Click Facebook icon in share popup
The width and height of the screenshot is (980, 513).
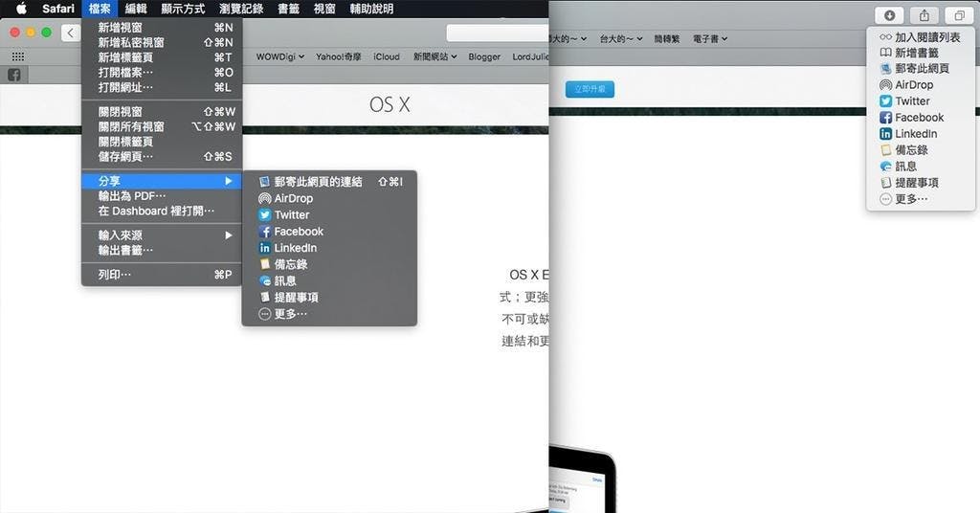coord(885,118)
